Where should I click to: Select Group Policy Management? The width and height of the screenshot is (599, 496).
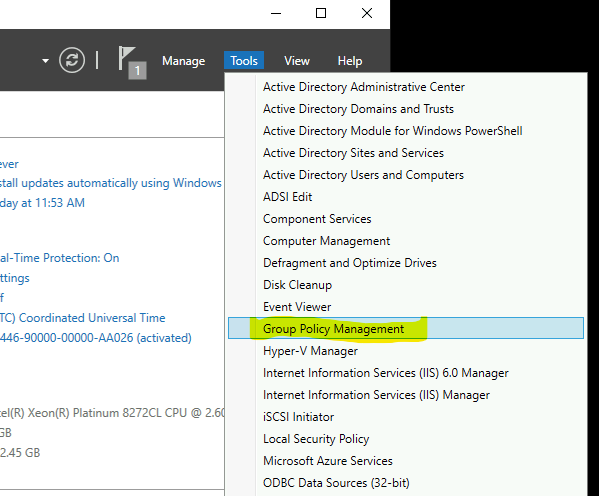tap(406, 328)
